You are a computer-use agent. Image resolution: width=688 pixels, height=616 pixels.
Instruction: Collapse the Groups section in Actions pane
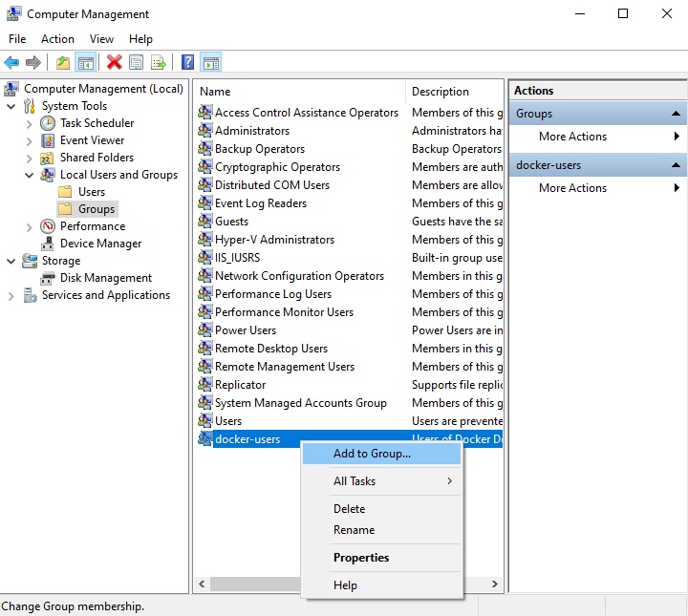click(677, 114)
